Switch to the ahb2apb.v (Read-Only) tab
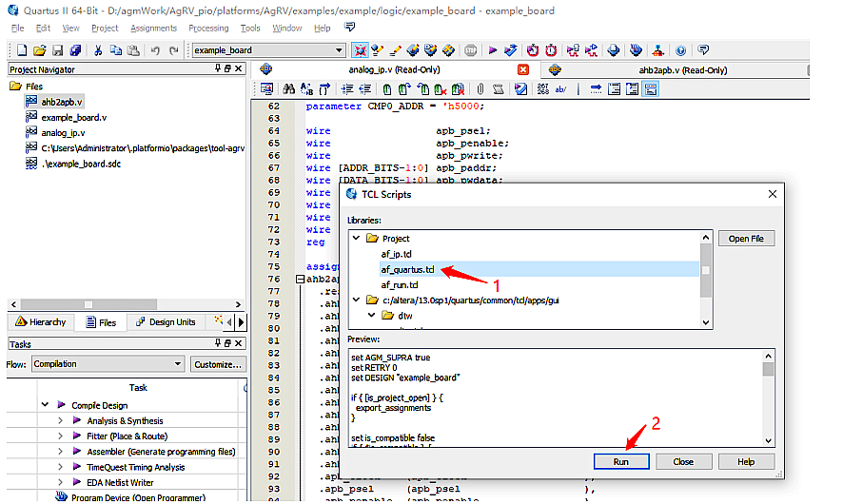Screen dimensions: 843x504 pos(675,69)
